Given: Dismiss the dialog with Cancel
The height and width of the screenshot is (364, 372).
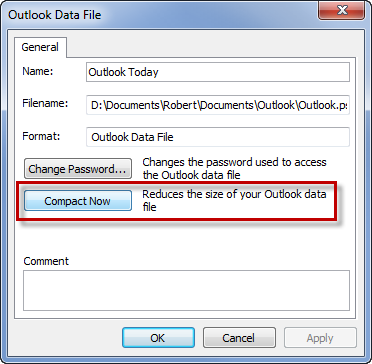Looking at the screenshot, I should (239, 338).
